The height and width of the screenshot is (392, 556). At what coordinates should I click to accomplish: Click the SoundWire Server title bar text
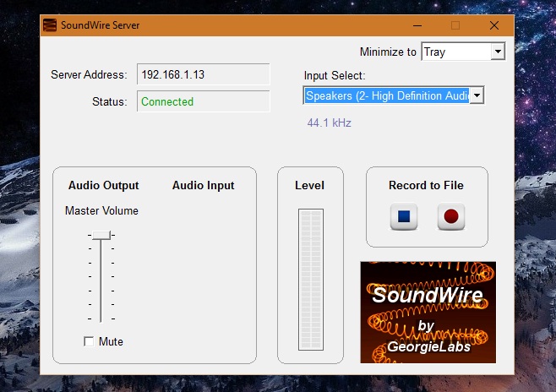click(x=100, y=25)
